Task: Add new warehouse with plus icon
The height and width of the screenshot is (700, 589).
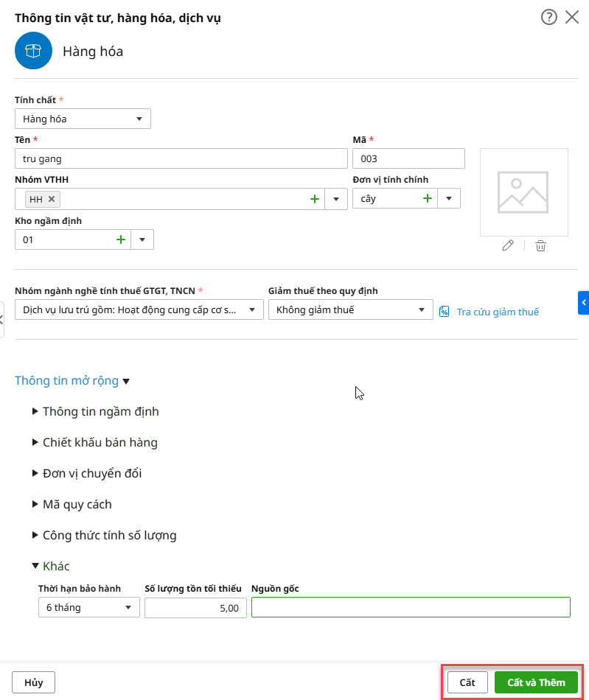Action: point(121,239)
